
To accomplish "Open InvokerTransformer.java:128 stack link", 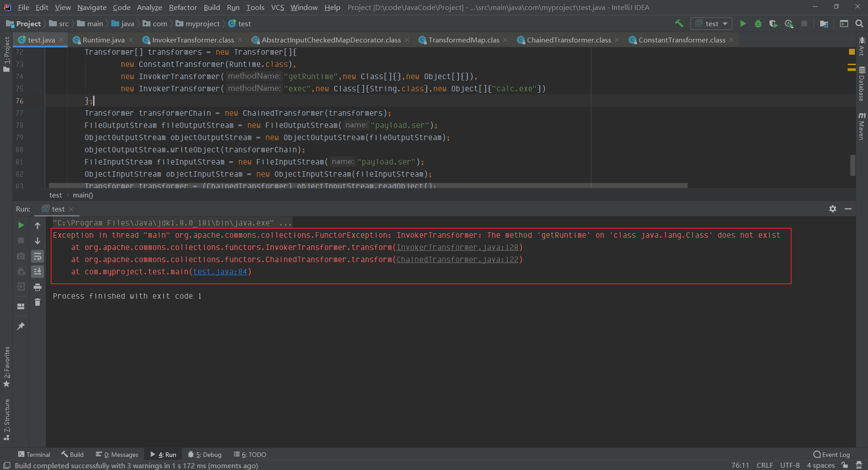I will tap(458, 248).
